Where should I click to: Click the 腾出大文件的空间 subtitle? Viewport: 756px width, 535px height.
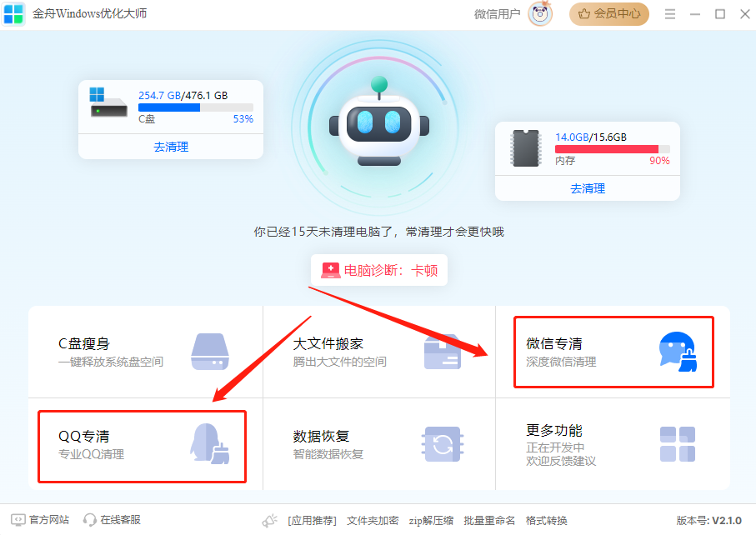pos(339,362)
